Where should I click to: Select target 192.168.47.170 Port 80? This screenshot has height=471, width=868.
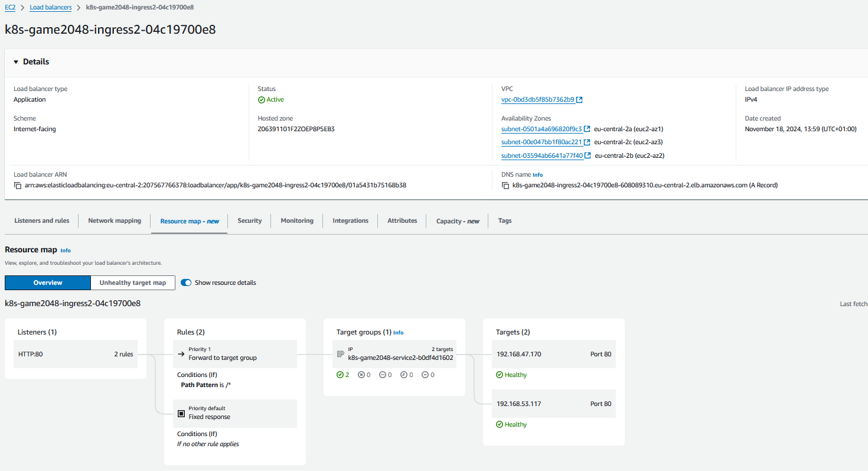pyautogui.click(x=554, y=354)
